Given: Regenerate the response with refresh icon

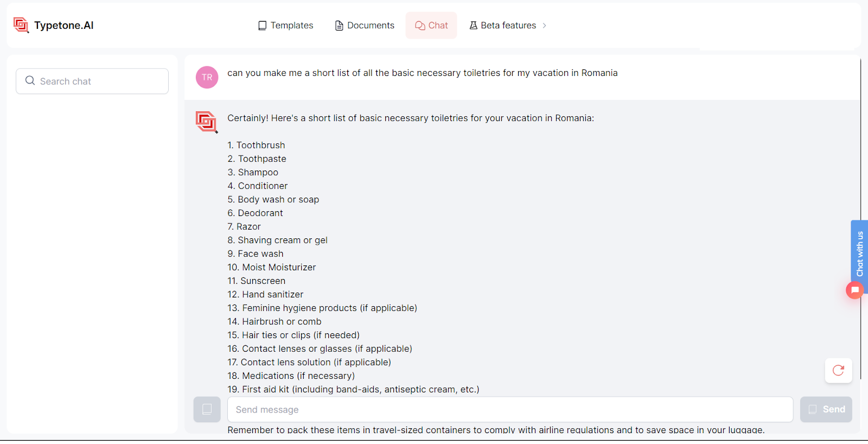Looking at the screenshot, I should click(x=838, y=371).
